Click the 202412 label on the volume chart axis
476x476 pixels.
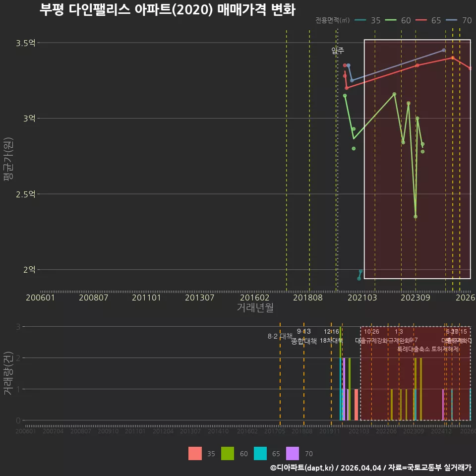click(441, 431)
